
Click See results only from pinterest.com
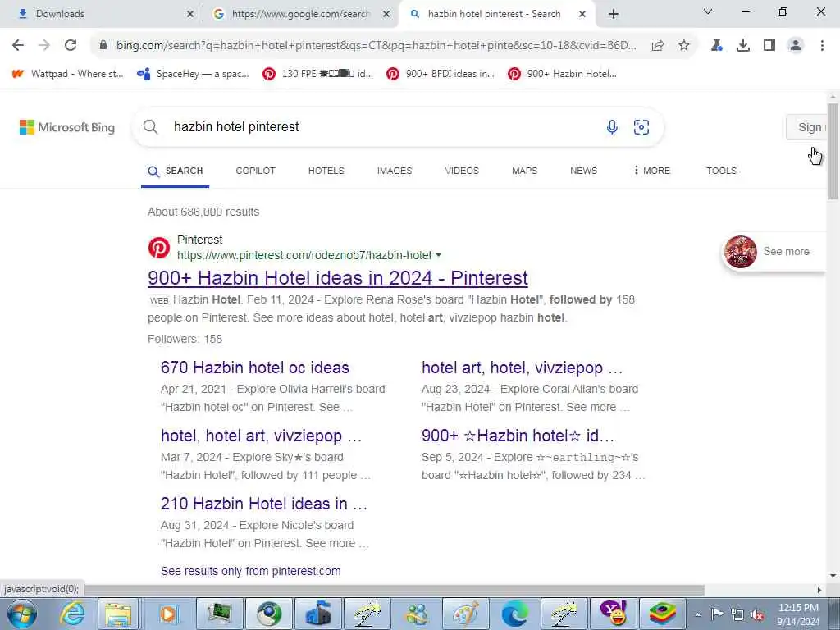coord(251,571)
